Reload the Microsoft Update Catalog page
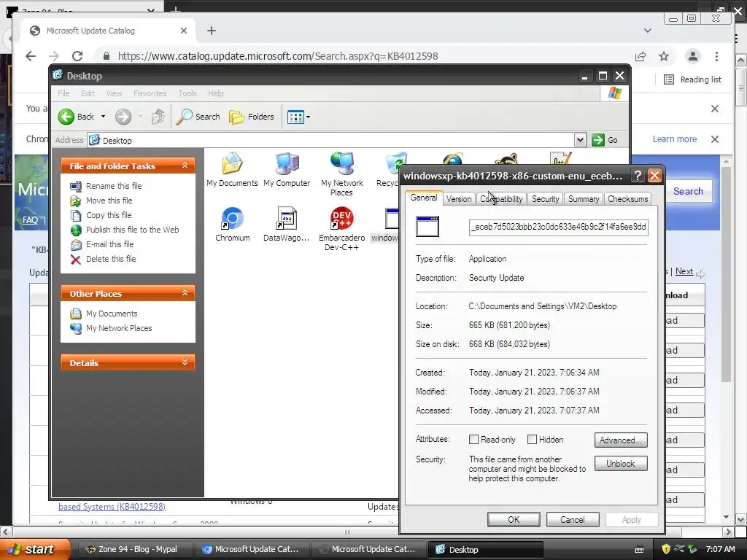The image size is (747, 560). pyautogui.click(x=77, y=56)
